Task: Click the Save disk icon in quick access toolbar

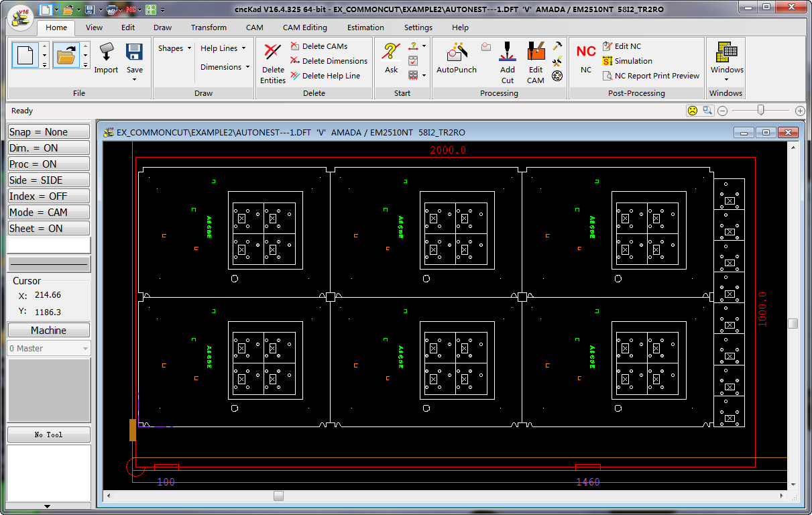Action: click(90, 9)
